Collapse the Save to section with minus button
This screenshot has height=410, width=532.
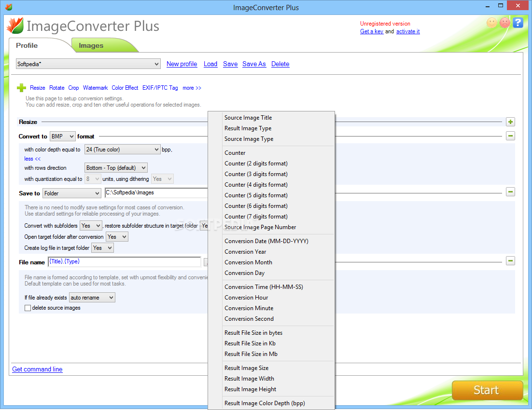[510, 192]
